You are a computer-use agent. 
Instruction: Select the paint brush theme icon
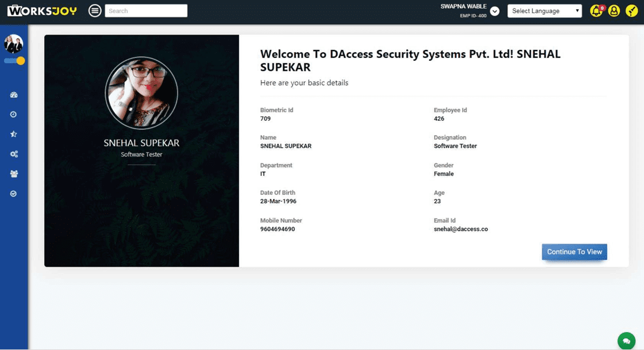[x=631, y=11]
